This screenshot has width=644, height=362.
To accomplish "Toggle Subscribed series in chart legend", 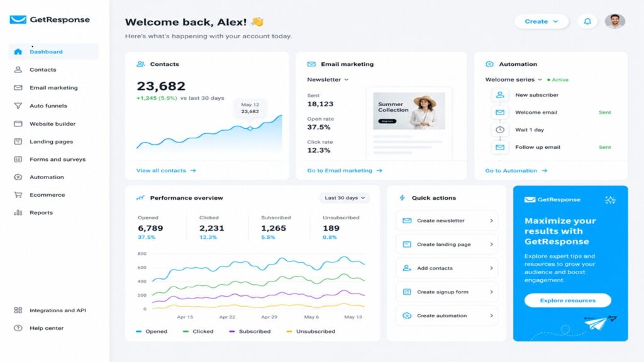I will [250, 331].
